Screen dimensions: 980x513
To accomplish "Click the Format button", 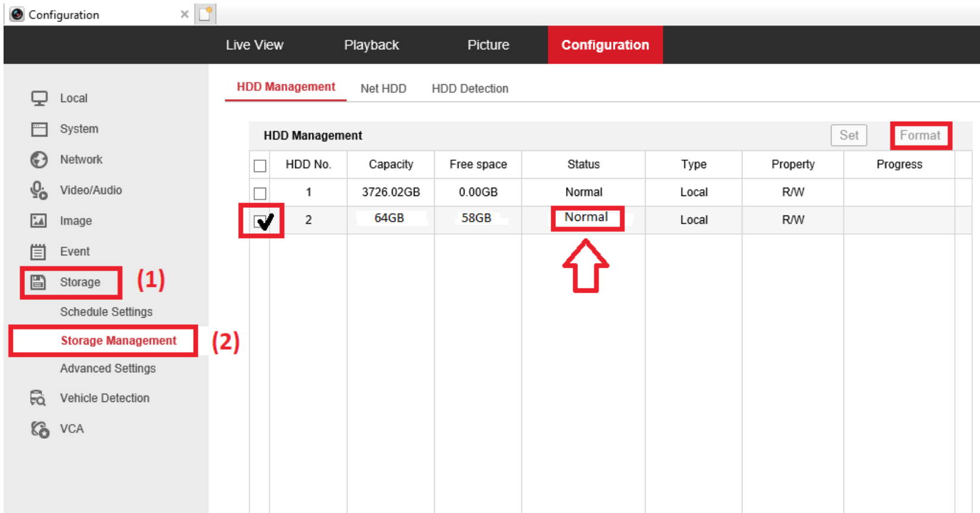I will coord(920,135).
